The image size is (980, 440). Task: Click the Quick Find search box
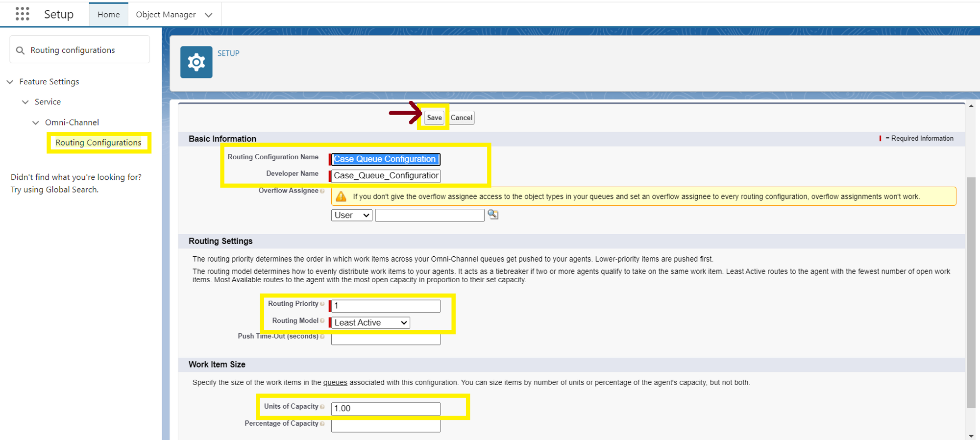[80, 50]
